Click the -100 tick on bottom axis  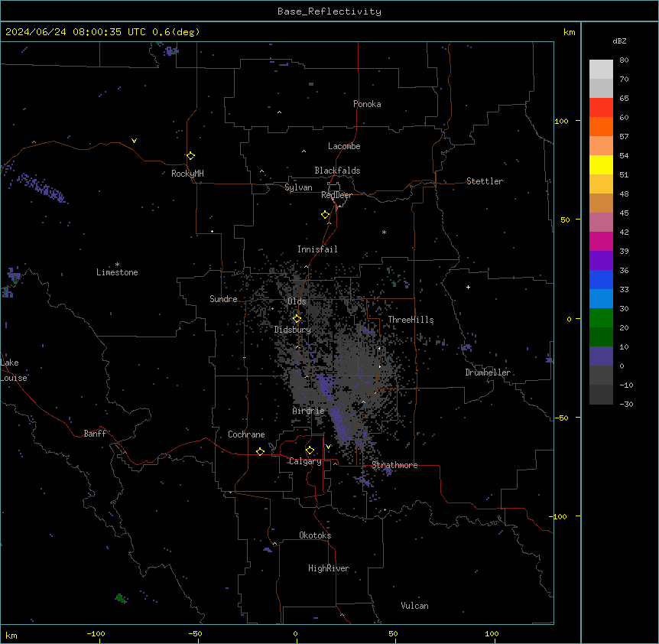coord(96,634)
